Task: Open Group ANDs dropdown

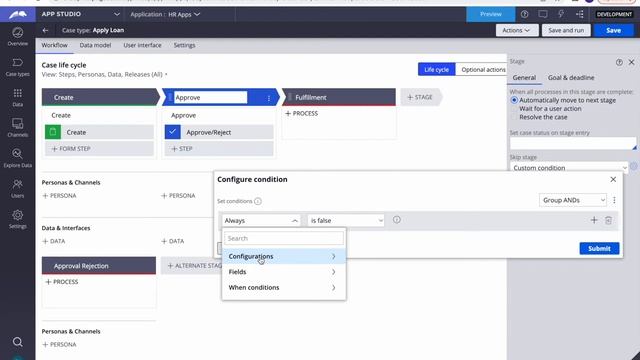Action: coord(573,200)
